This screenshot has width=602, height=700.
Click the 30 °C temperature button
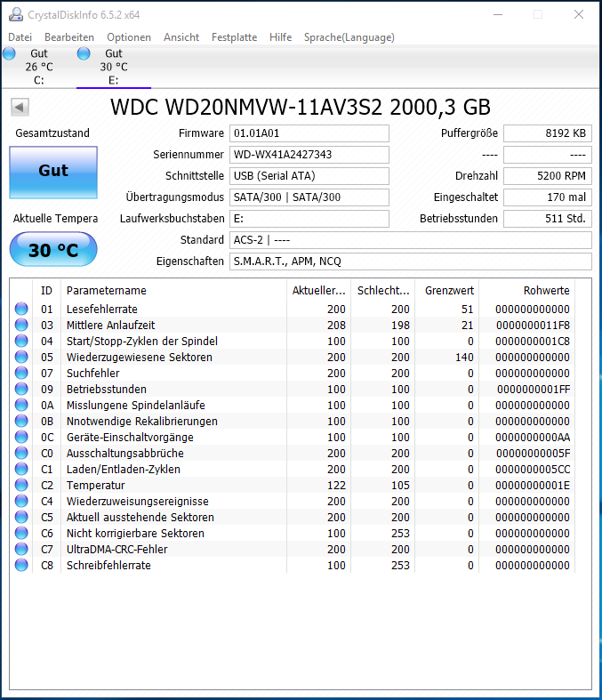click(x=53, y=250)
